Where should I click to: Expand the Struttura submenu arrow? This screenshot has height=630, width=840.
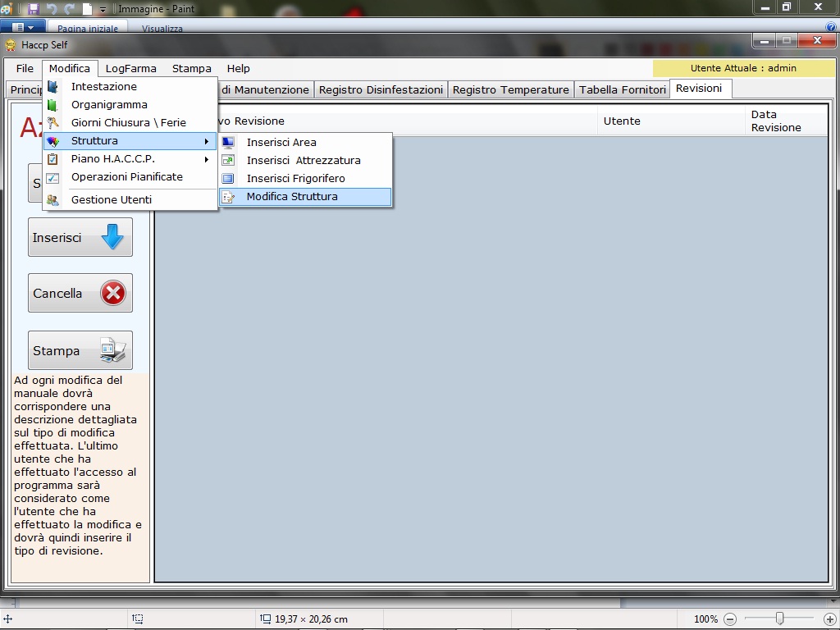(207, 141)
